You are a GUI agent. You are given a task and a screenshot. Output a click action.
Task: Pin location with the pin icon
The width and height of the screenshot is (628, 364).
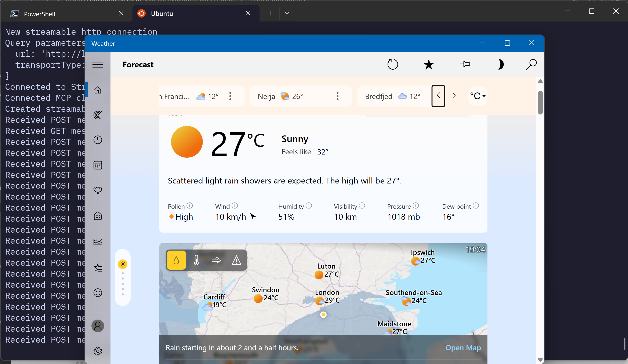point(465,65)
